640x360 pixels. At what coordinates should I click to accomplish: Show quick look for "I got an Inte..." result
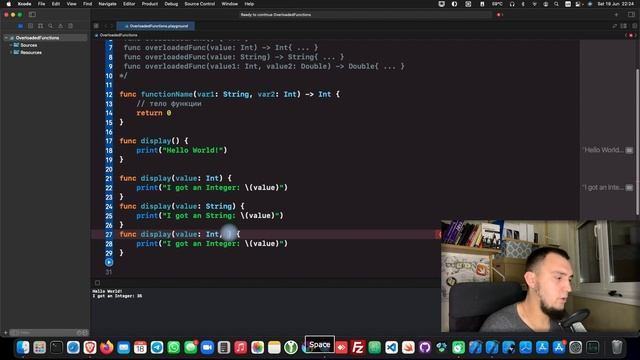(x=629, y=188)
